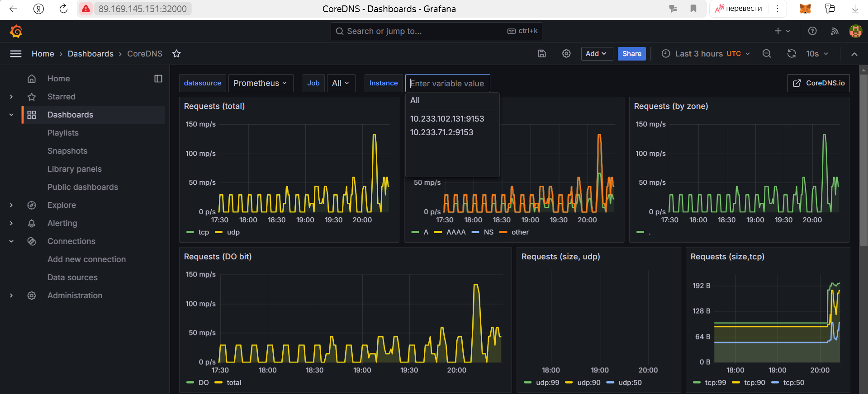Open the user profile avatar
Screen dimensions: 868x394
[855, 31]
